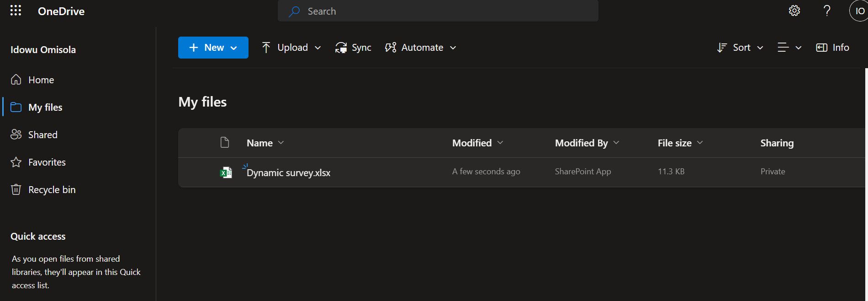This screenshot has width=868, height=301.
Task: Click the help question mark icon
Action: (x=826, y=11)
